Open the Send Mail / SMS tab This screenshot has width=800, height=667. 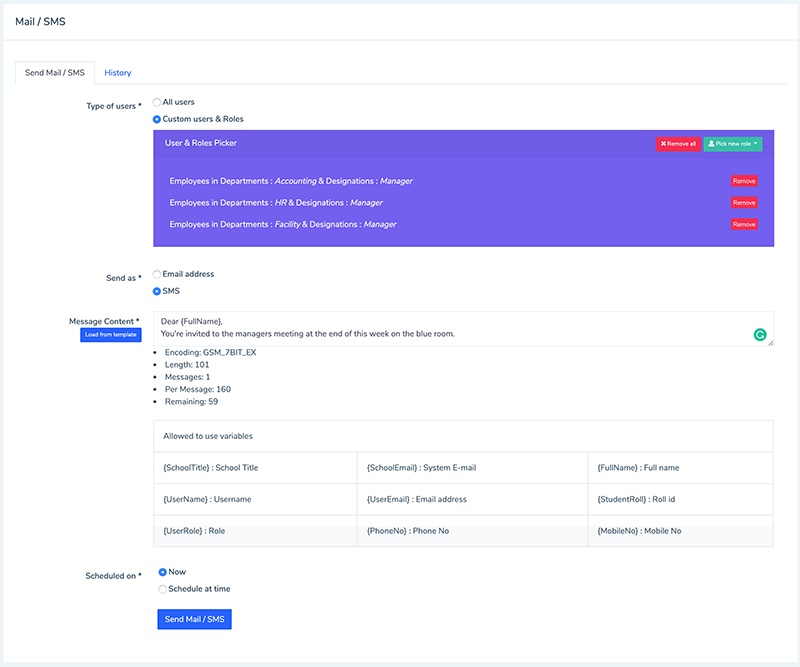pos(55,73)
